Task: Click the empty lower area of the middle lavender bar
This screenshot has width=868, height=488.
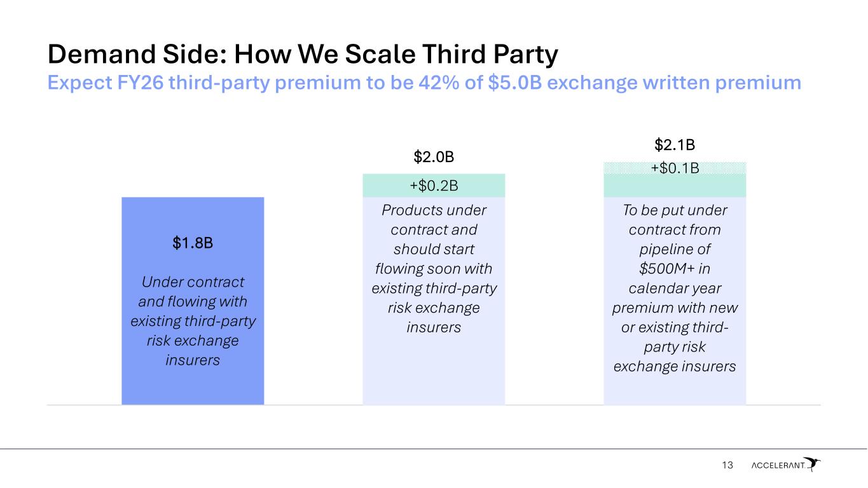Action: click(x=434, y=372)
